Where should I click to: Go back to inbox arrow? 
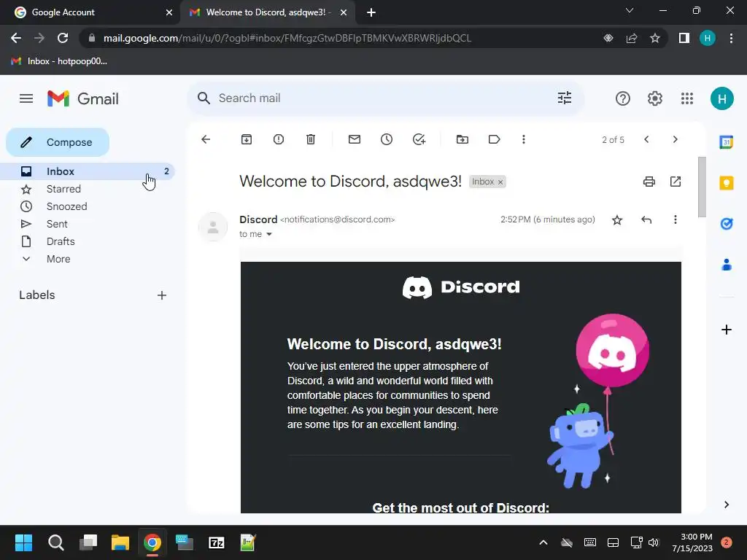coord(206,139)
